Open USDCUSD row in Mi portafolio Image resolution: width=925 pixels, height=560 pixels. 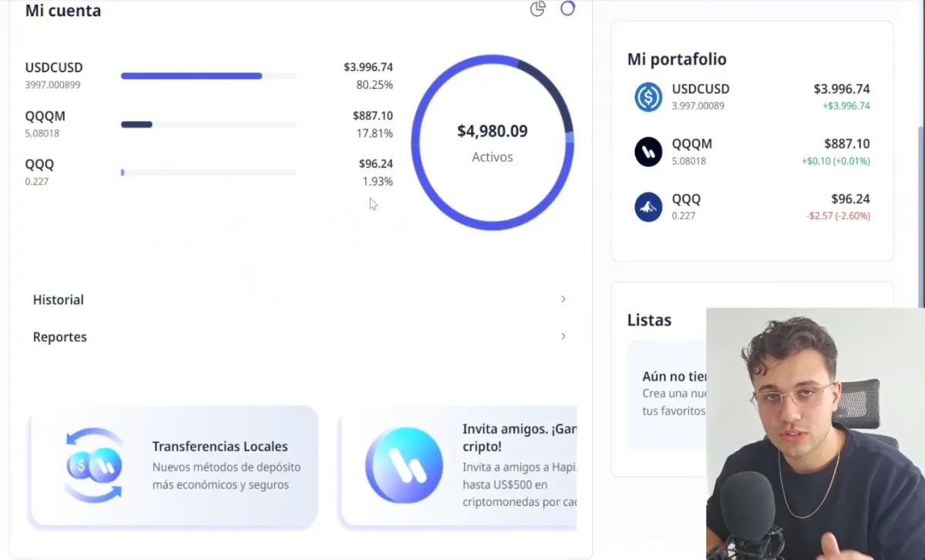point(752,97)
